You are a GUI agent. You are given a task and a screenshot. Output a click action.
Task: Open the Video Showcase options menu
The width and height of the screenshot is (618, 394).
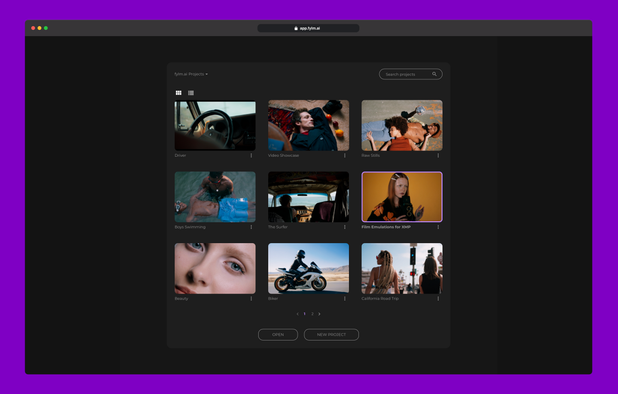pos(344,155)
